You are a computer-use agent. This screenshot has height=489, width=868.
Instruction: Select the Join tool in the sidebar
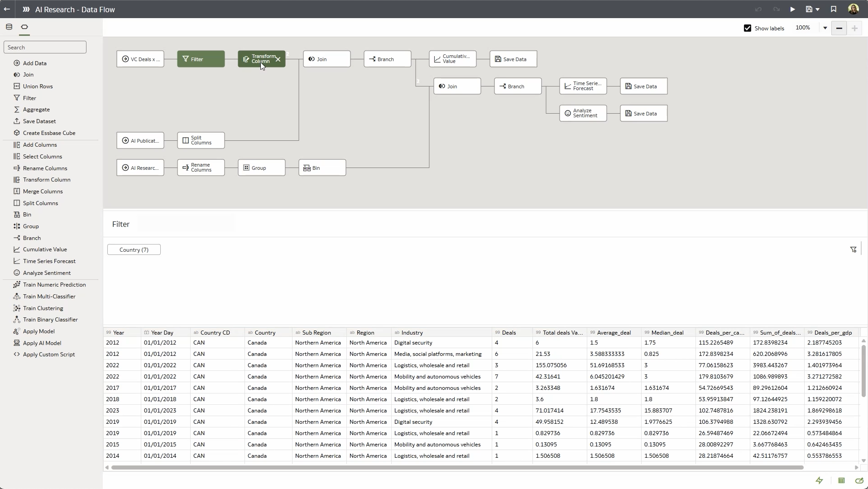(x=28, y=75)
